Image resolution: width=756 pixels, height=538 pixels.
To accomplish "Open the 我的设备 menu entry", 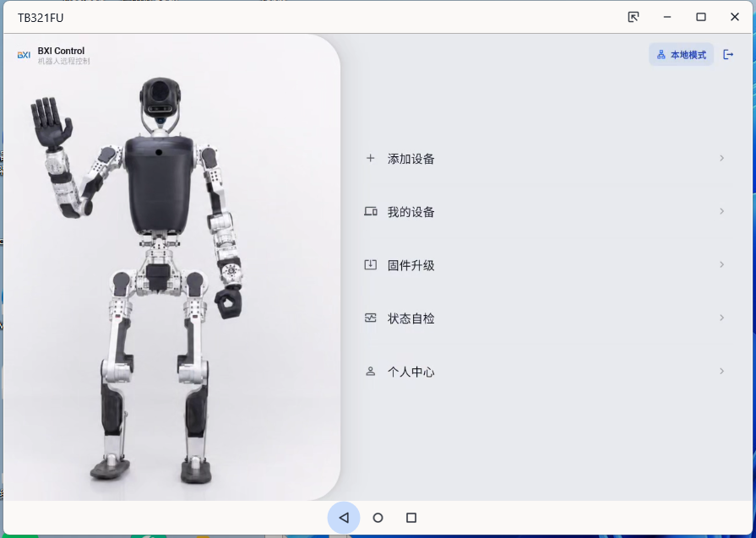I will pos(545,211).
